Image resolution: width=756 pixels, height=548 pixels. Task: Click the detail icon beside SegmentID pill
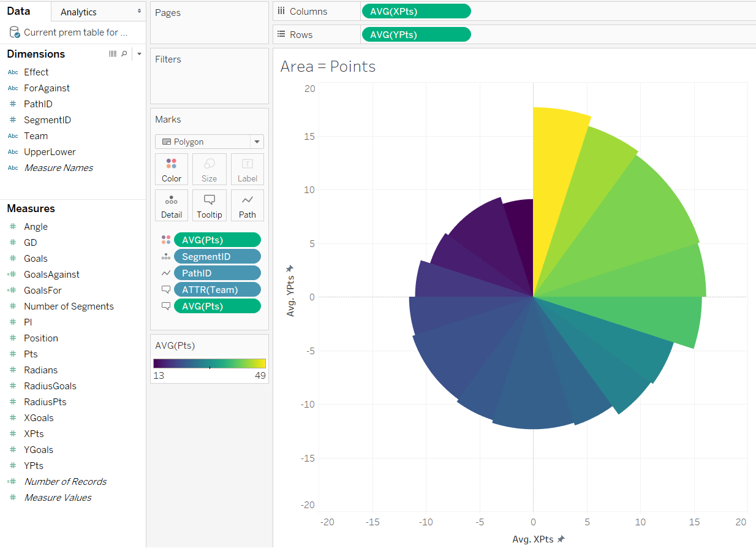tap(165, 256)
